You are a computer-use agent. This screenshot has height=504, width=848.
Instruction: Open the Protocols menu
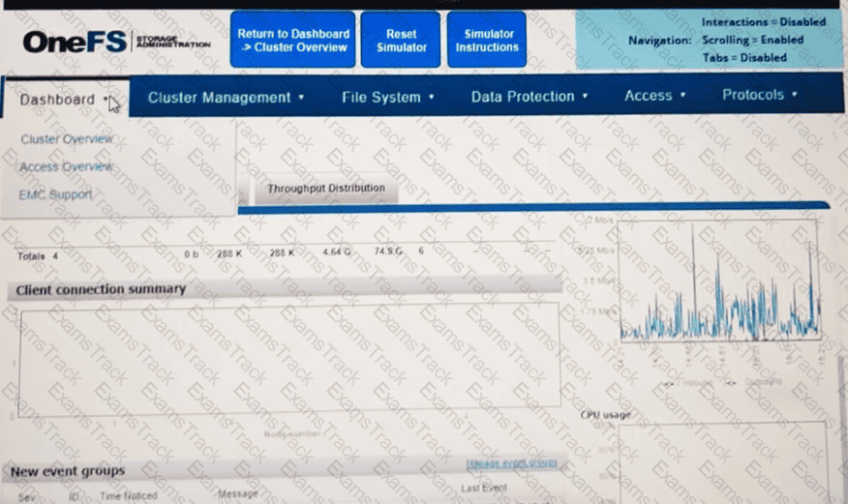(x=760, y=95)
